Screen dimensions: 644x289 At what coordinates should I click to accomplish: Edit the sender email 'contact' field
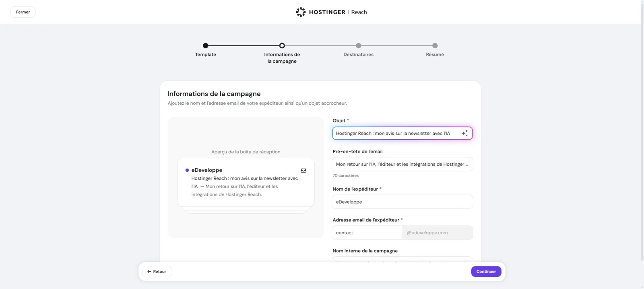[x=367, y=233]
